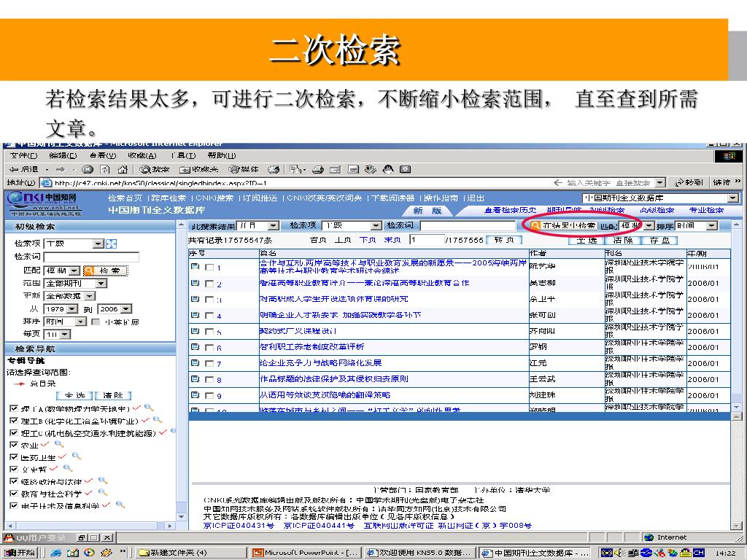Toggle the 中英扩展 checkbox
The image size is (747, 560).
tap(96, 322)
